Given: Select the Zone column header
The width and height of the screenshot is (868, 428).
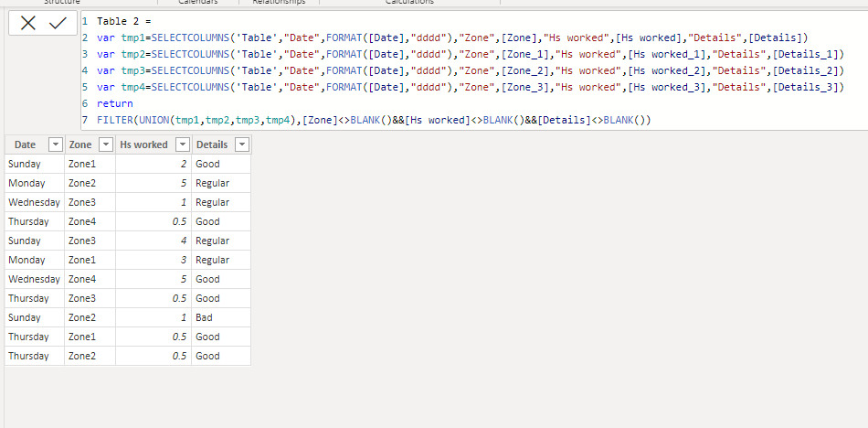Looking at the screenshot, I should [80, 144].
